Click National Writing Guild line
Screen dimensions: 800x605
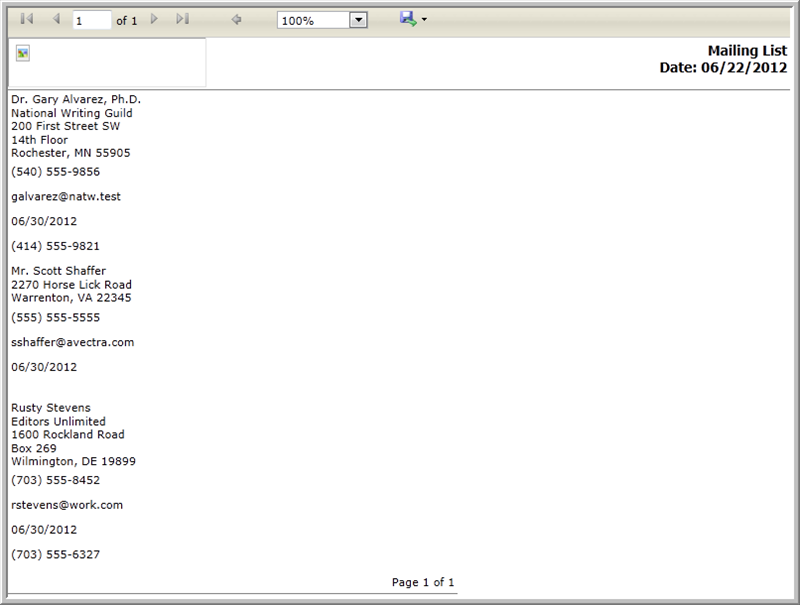[x=72, y=113]
